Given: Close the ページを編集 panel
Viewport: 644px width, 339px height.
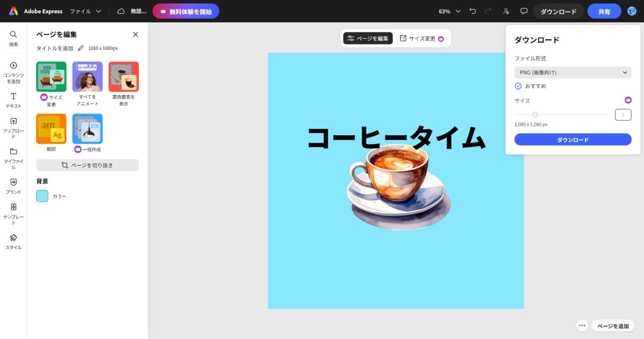Looking at the screenshot, I should 135,35.
